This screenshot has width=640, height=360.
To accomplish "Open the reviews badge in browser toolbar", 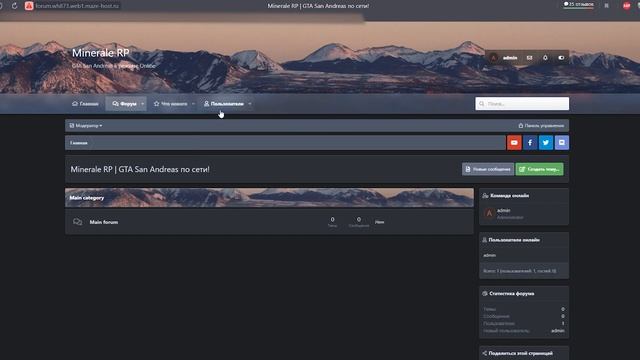I will pyautogui.click(x=579, y=4).
